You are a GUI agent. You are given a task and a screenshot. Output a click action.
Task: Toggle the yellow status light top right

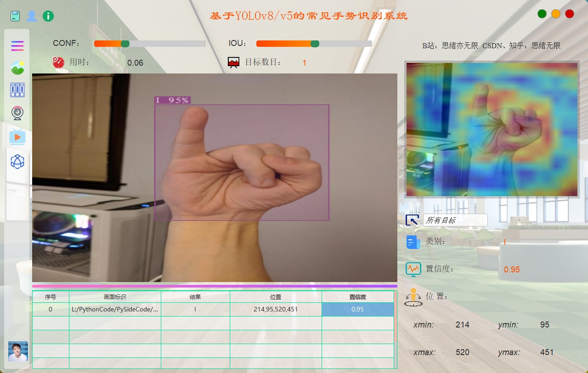pyautogui.click(x=555, y=14)
